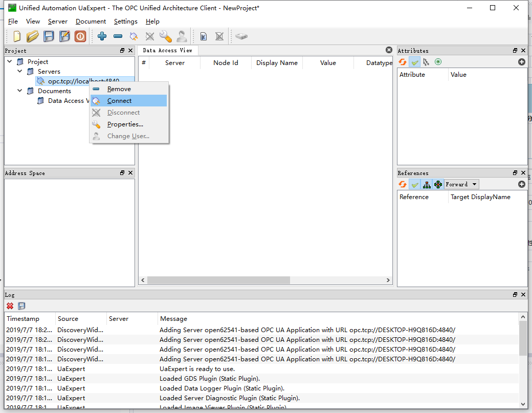This screenshot has width=532, height=413.
Task: Click the Source column header in Log
Action: coord(81,319)
